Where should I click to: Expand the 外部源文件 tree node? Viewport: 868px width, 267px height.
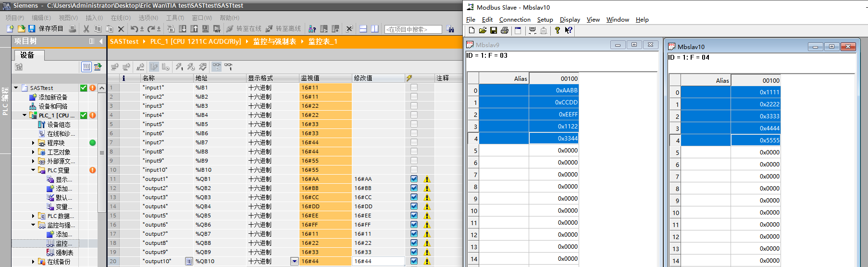tap(33, 161)
